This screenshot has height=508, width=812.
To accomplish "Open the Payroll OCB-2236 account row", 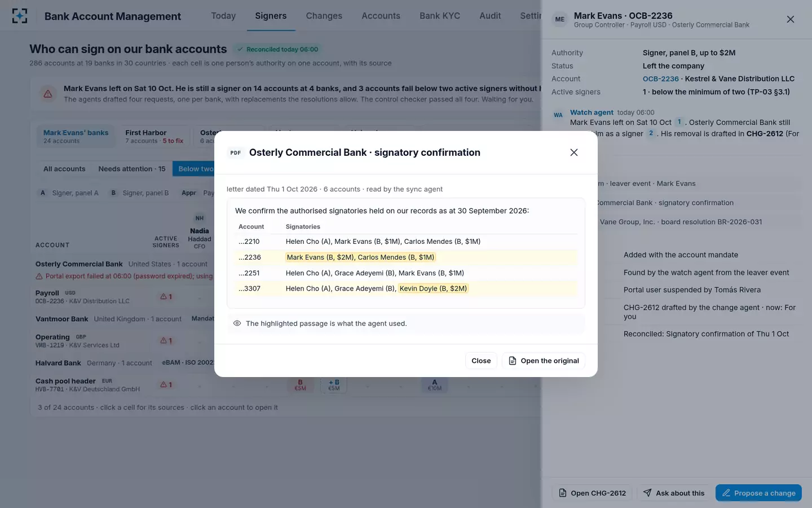I will [82, 297].
